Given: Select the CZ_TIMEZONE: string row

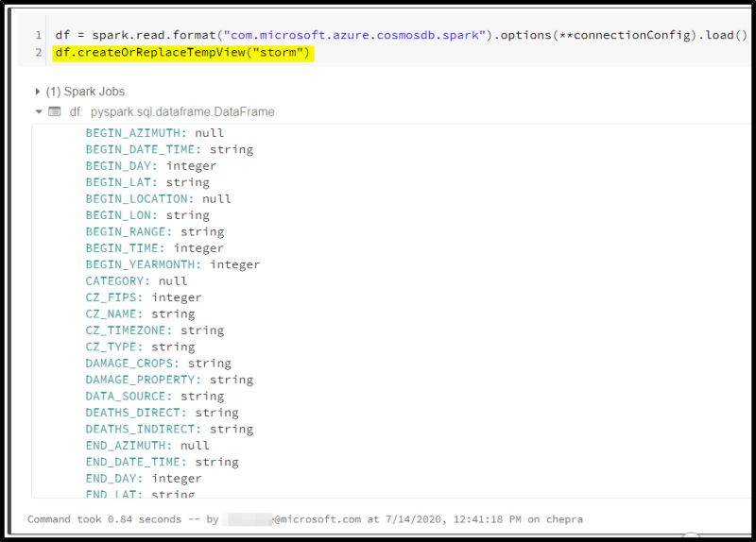Looking at the screenshot, I should pyautogui.click(x=155, y=330).
